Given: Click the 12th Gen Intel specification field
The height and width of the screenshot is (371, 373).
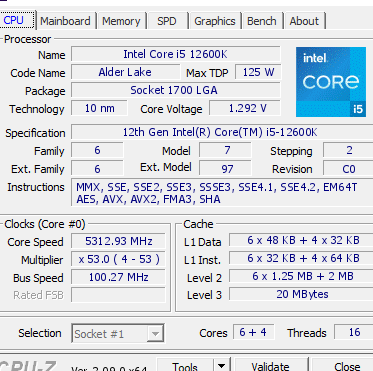Looking at the screenshot, I should click(222, 132).
